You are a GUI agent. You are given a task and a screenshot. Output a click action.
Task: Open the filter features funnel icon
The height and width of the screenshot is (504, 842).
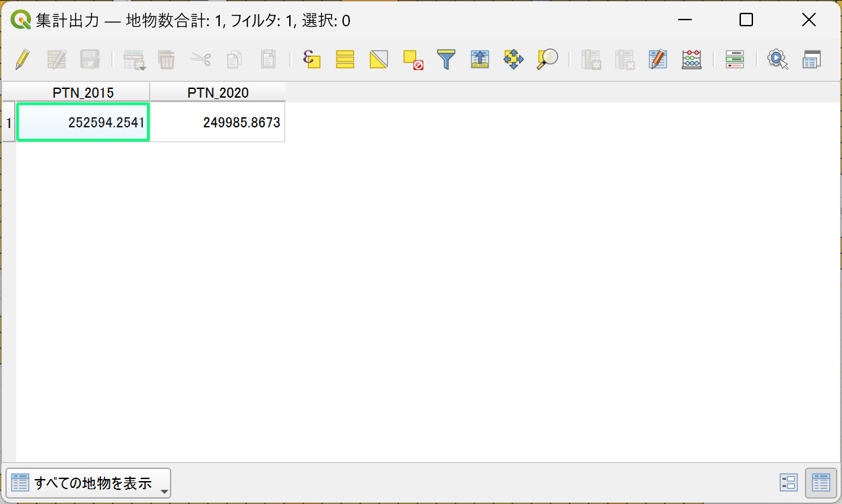point(446,59)
